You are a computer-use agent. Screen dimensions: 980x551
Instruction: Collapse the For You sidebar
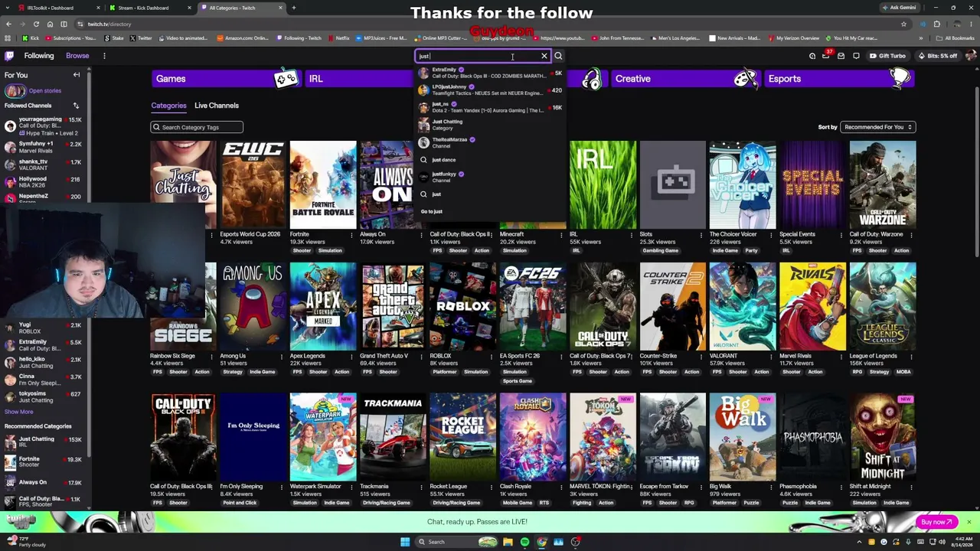point(77,75)
